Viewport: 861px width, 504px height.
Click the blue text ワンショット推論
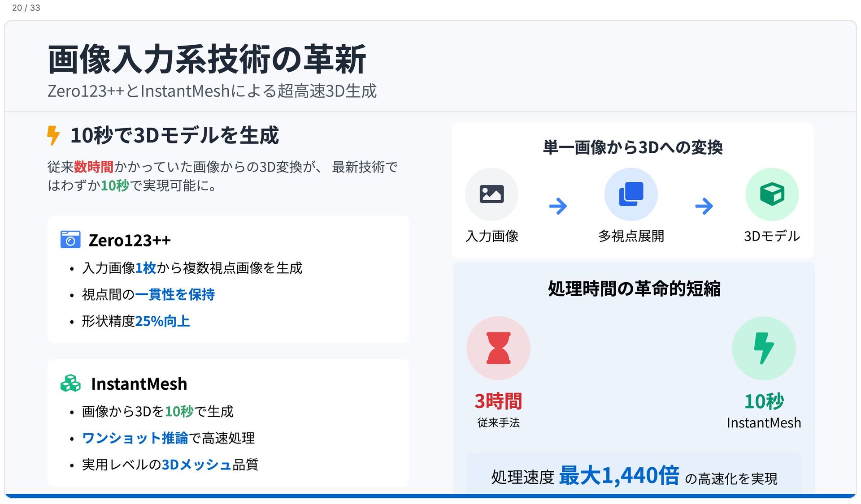135,438
